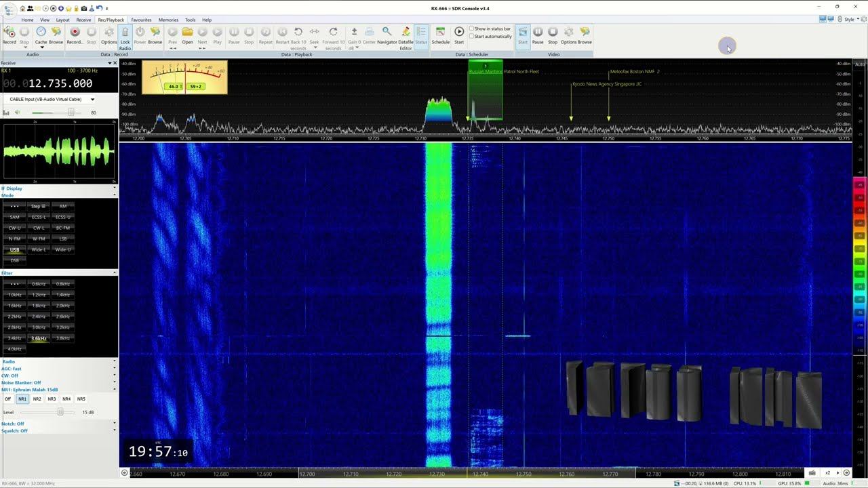The width and height of the screenshot is (868, 488).
Task: Click Forward 10 seconds icon
Action: 333,32
